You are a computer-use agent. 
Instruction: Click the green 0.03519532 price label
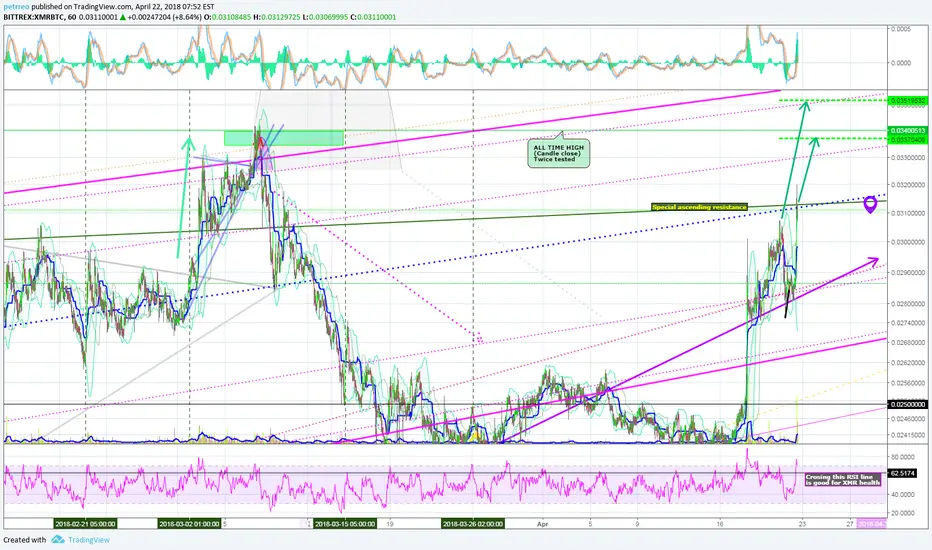907,100
